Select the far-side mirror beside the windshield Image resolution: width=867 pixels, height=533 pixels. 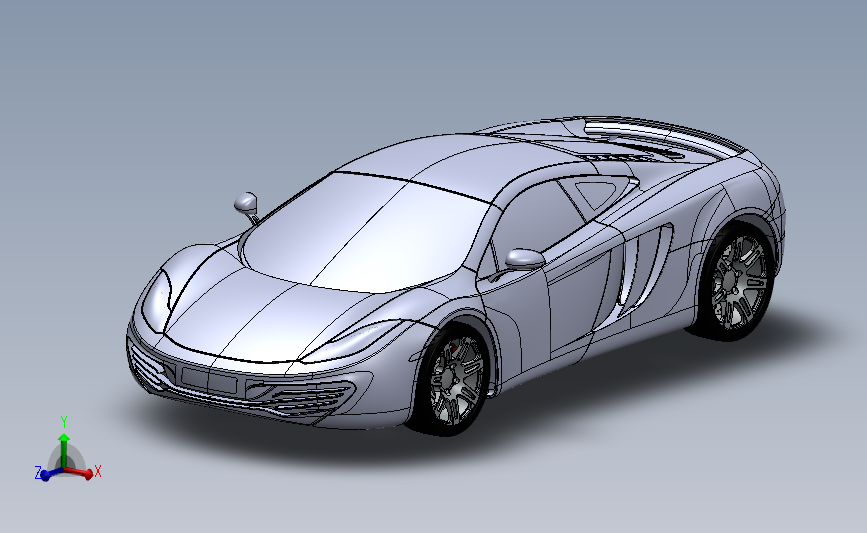tap(246, 203)
